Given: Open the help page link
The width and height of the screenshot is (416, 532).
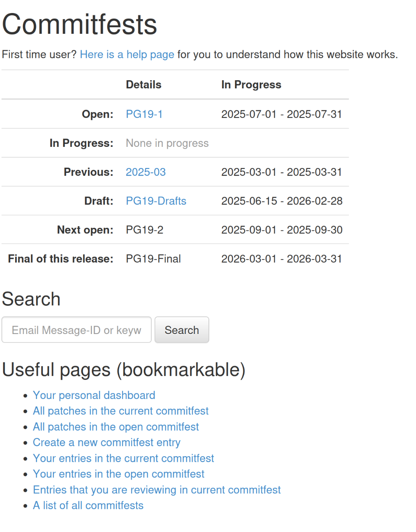Looking at the screenshot, I should [x=127, y=55].
